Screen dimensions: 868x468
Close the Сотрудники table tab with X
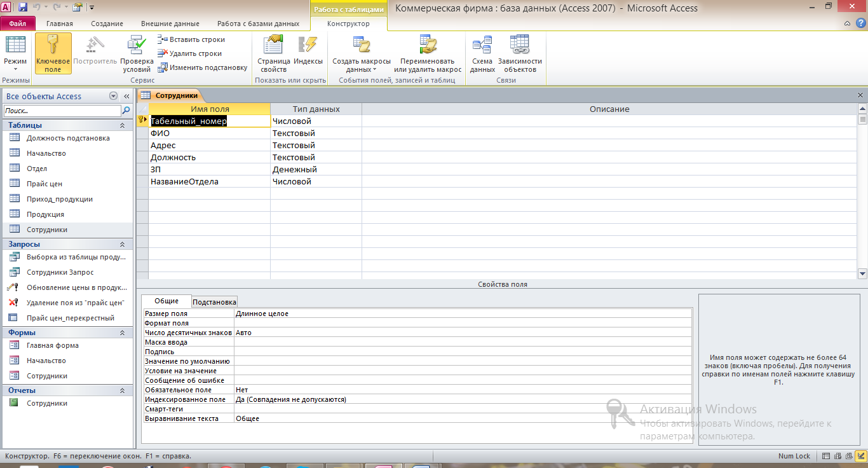861,95
